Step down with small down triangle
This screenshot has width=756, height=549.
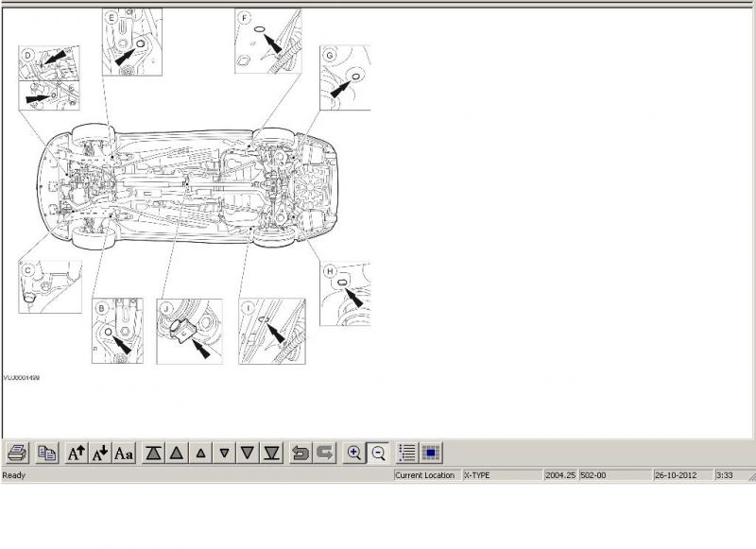coord(224,454)
